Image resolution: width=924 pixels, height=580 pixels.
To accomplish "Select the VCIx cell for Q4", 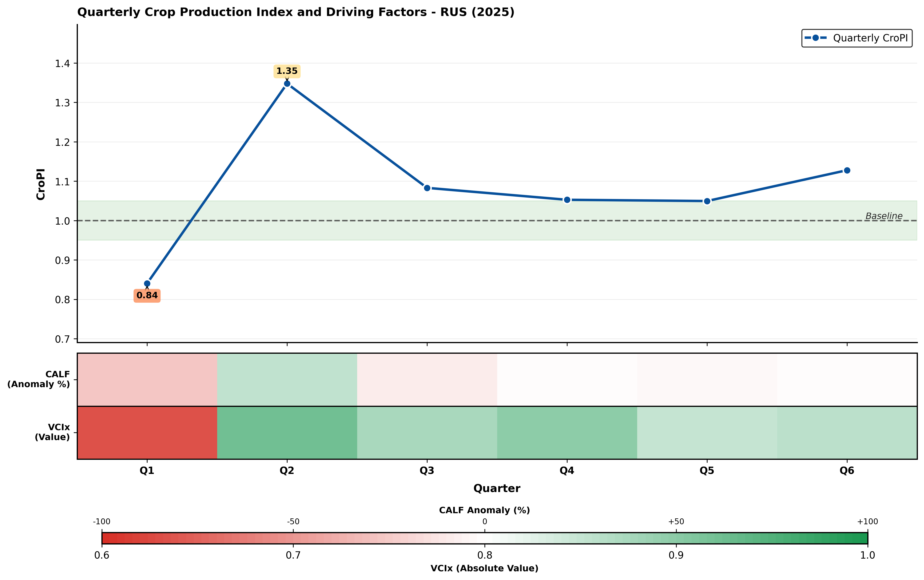I will 567,433.
